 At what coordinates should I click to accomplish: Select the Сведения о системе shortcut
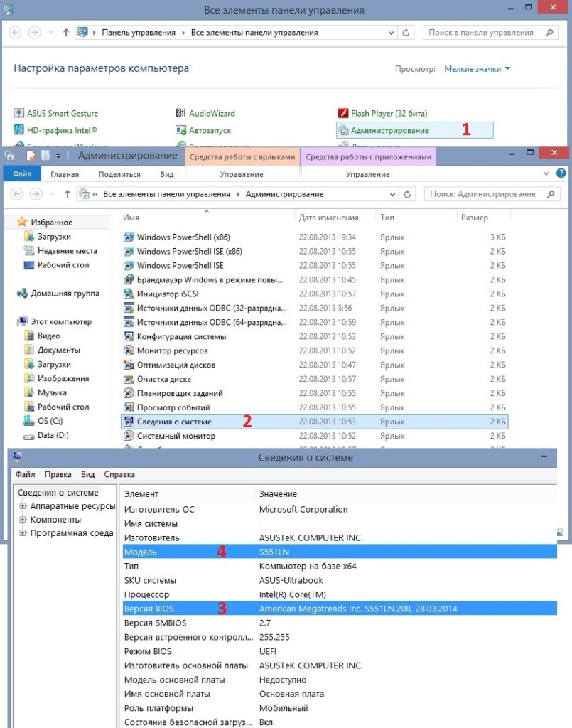[315, 422]
